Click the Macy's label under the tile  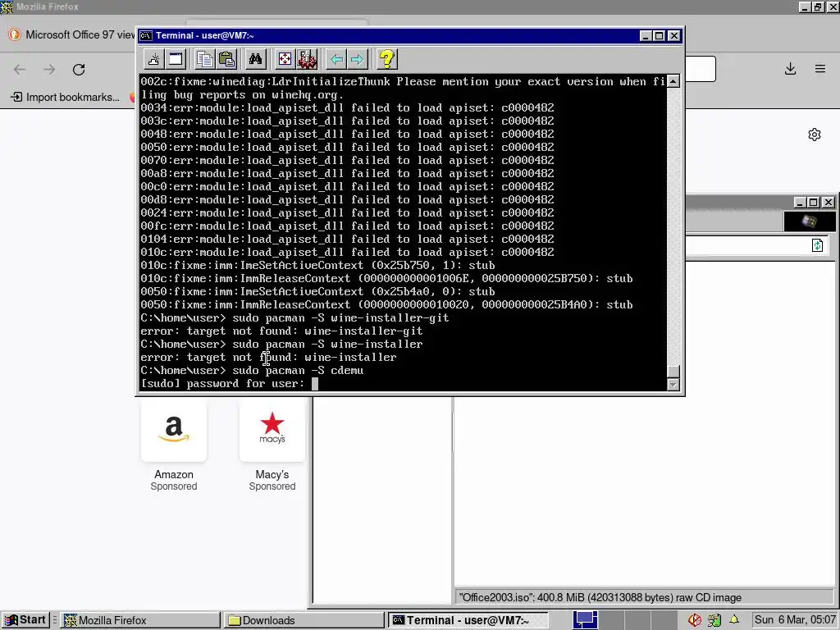[272, 475]
